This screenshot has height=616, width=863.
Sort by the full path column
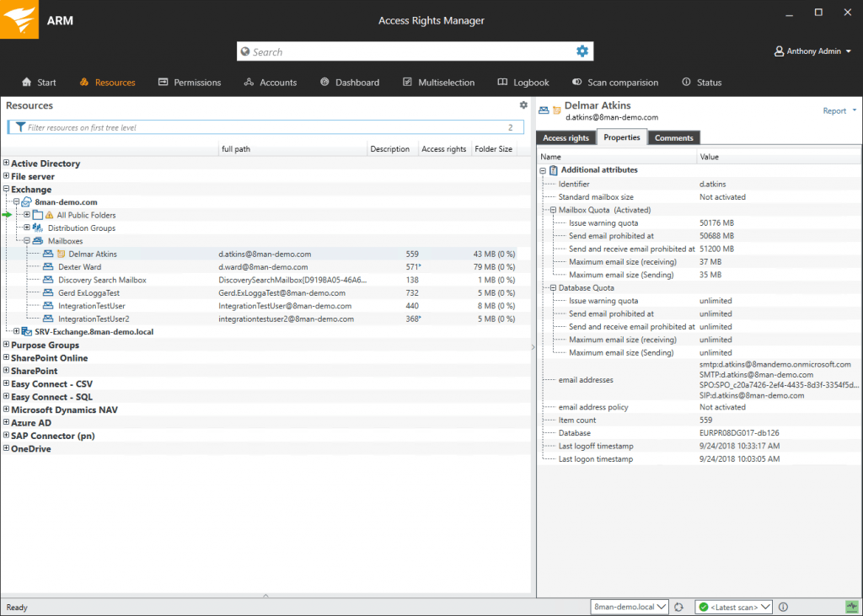[x=292, y=148]
